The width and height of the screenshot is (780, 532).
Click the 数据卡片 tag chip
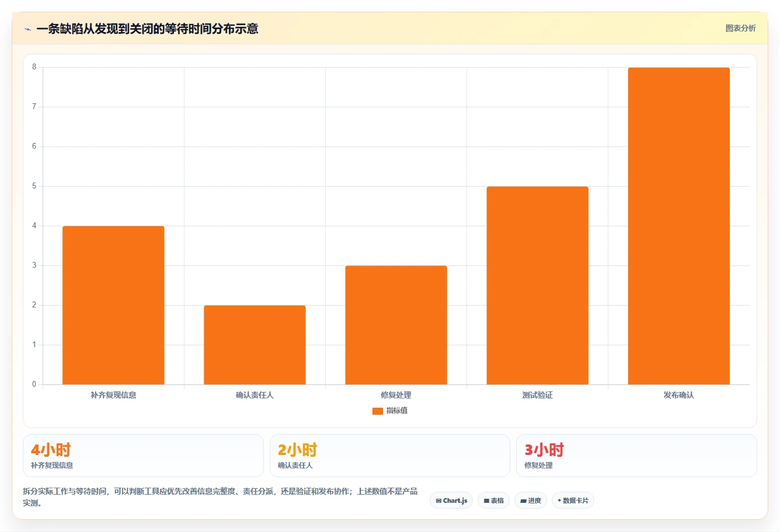click(x=573, y=501)
